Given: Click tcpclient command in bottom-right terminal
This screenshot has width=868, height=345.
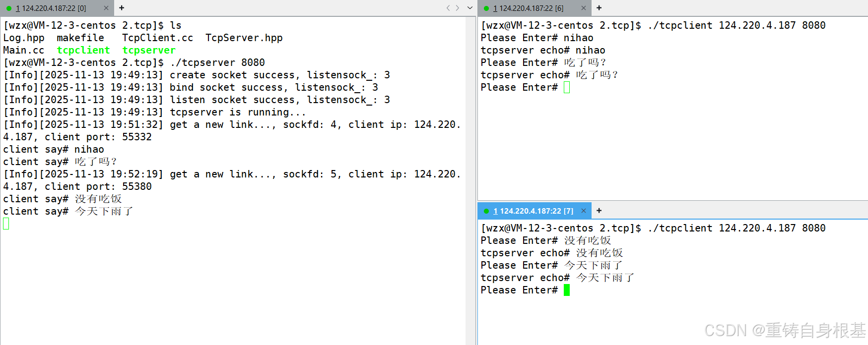Looking at the screenshot, I should [x=737, y=228].
